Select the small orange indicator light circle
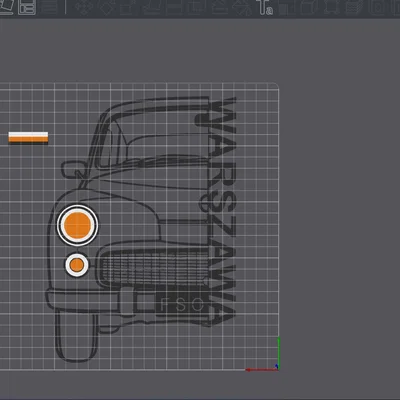Image resolution: width=400 pixels, height=400 pixels. point(77,265)
